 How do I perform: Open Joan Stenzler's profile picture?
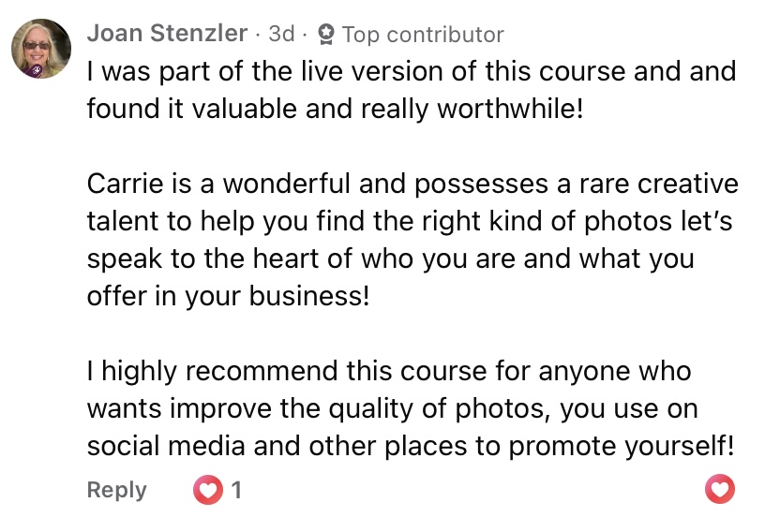click(x=41, y=48)
